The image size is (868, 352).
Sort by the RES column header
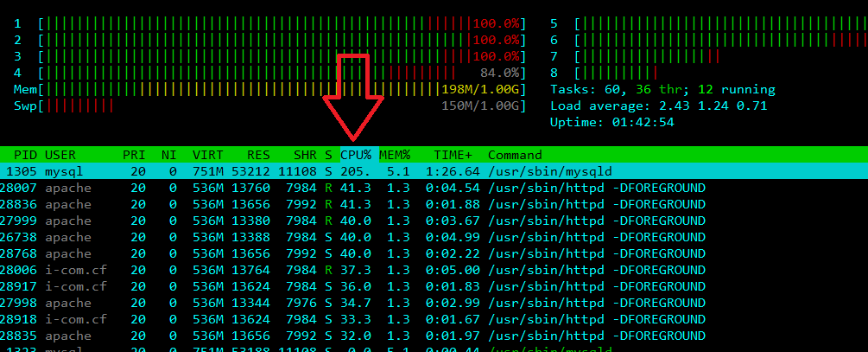[x=257, y=155]
